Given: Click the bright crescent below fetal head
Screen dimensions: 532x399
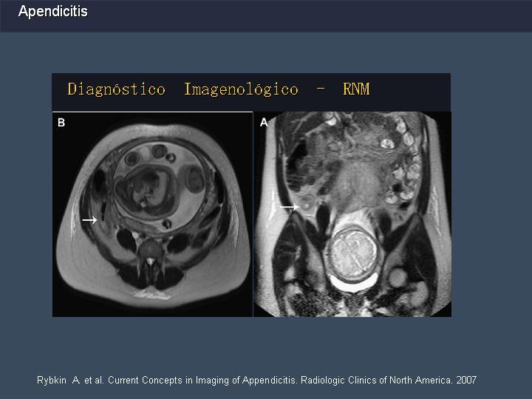Looking at the screenshot, I should coord(354,282).
